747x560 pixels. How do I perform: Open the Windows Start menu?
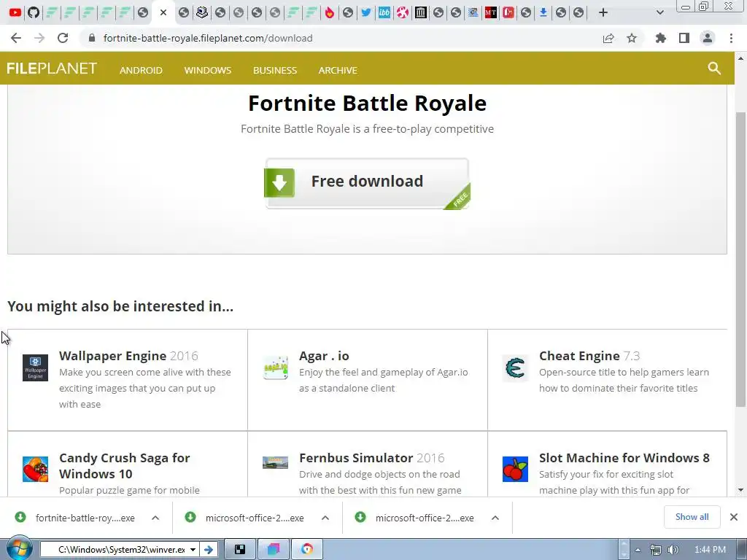tap(18, 549)
